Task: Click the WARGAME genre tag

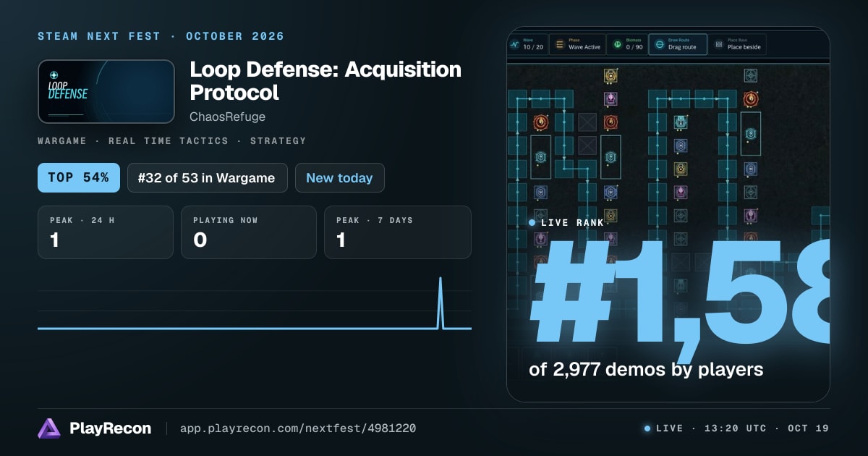Action: tap(62, 141)
